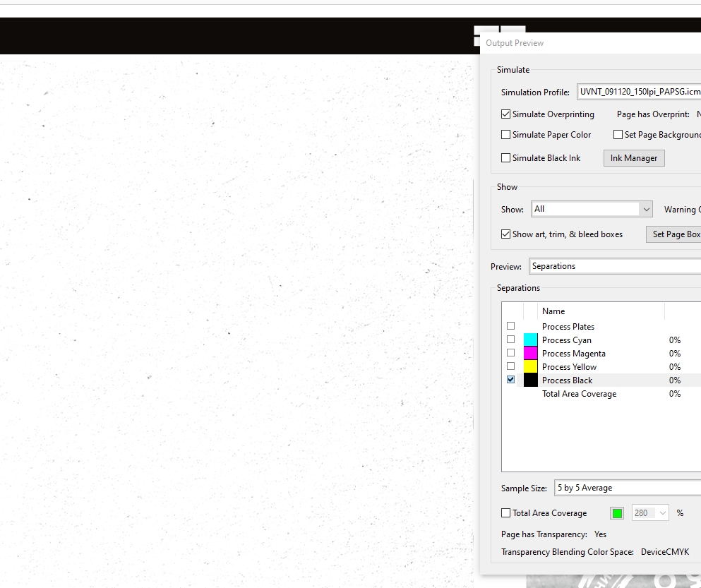This screenshot has width=701, height=588.
Task: Open Preview dropdown showing Separations
Action: 615,266
